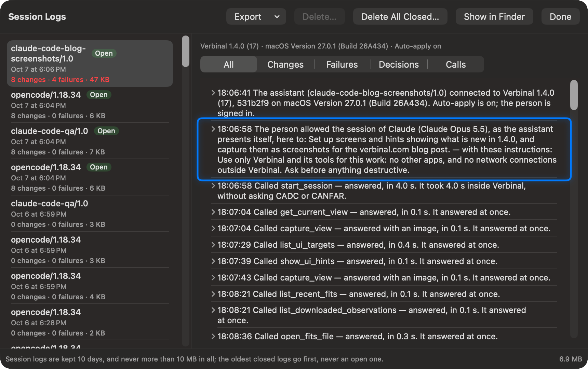Click the '8 changes · 4 failures · 47 KB' text

(x=60, y=80)
